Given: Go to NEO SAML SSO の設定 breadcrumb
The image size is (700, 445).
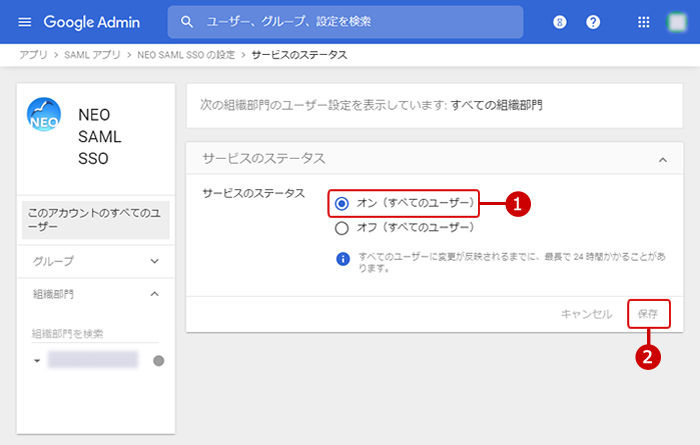Looking at the screenshot, I should click(186, 55).
